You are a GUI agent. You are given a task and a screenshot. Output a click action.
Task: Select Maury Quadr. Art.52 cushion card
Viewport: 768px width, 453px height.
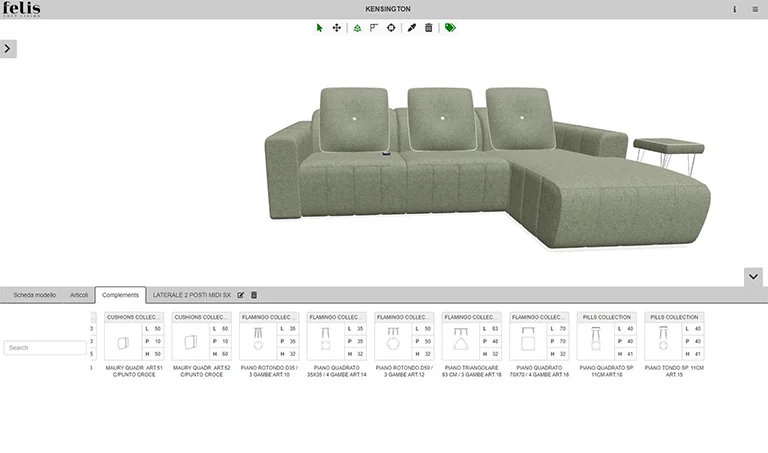[201, 345]
